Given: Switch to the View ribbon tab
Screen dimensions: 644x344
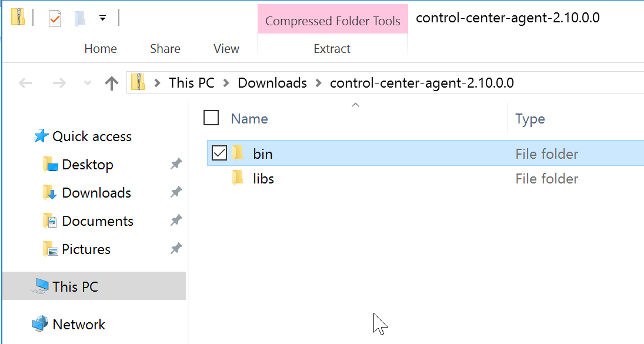Looking at the screenshot, I should pos(226,48).
